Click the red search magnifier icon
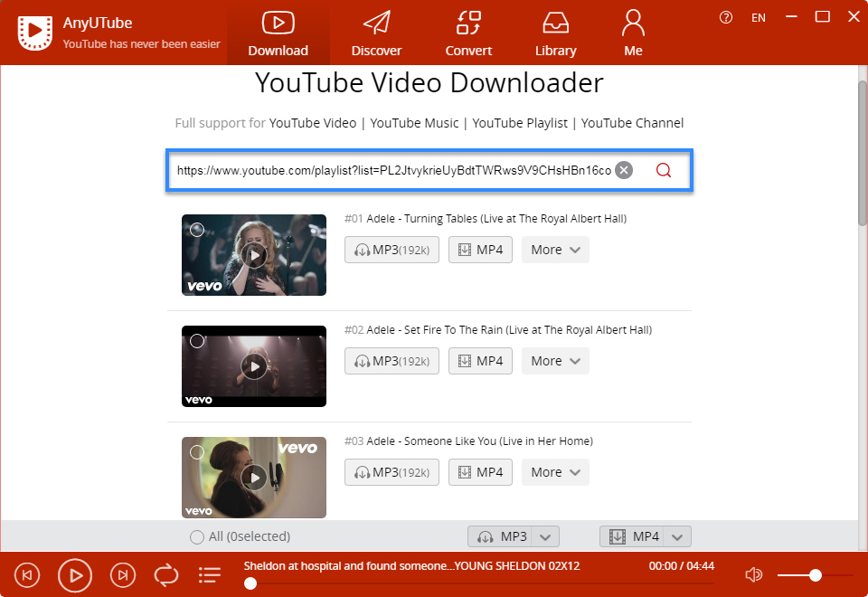The width and height of the screenshot is (868, 597). click(x=663, y=170)
